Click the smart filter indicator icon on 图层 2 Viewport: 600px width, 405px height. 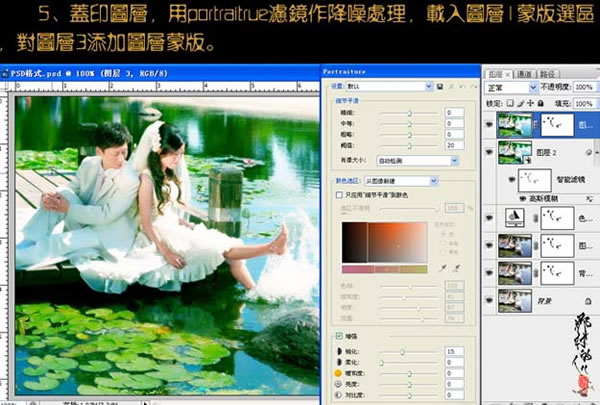(x=589, y=152)
